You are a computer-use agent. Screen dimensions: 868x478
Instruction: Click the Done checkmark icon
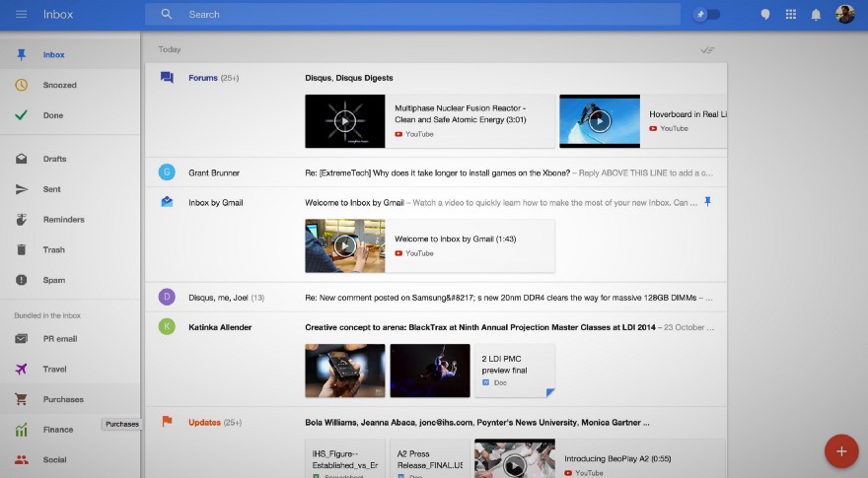(x=21, y=115)
